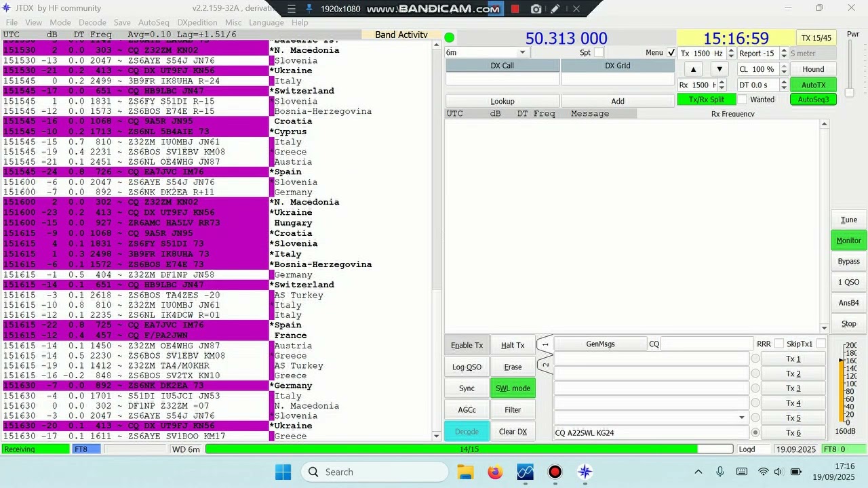Viewport: 868px width, 488px height.
Task: Toggle the Spt checkbox
Action: pos(599,53)
